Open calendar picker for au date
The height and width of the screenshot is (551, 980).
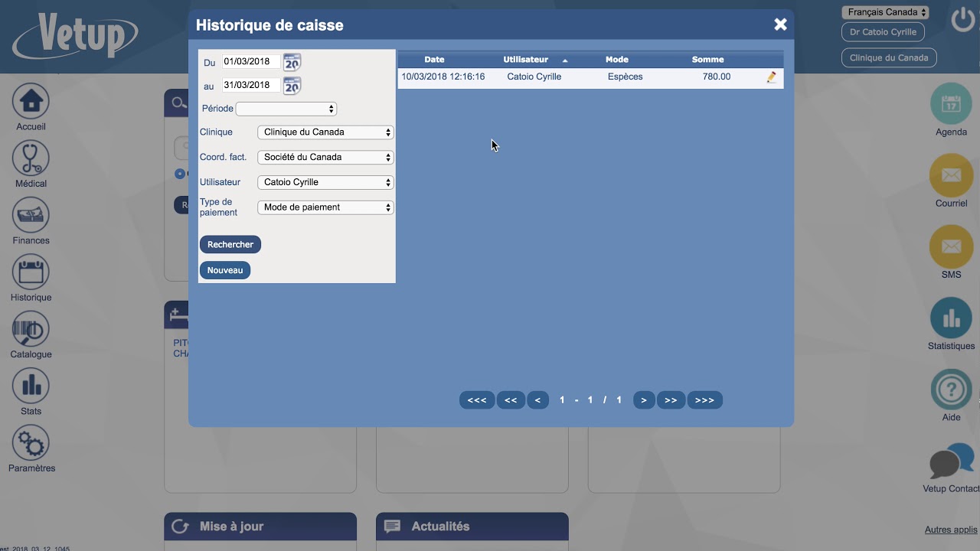point(292,86)
